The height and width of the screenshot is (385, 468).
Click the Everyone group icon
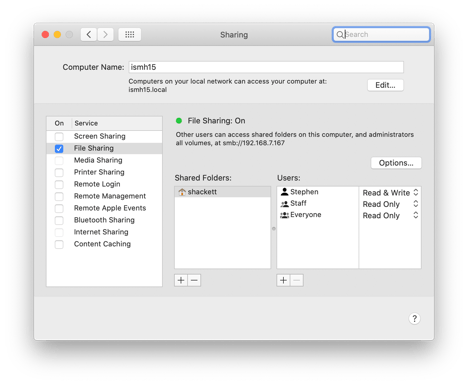pos(284,215)
